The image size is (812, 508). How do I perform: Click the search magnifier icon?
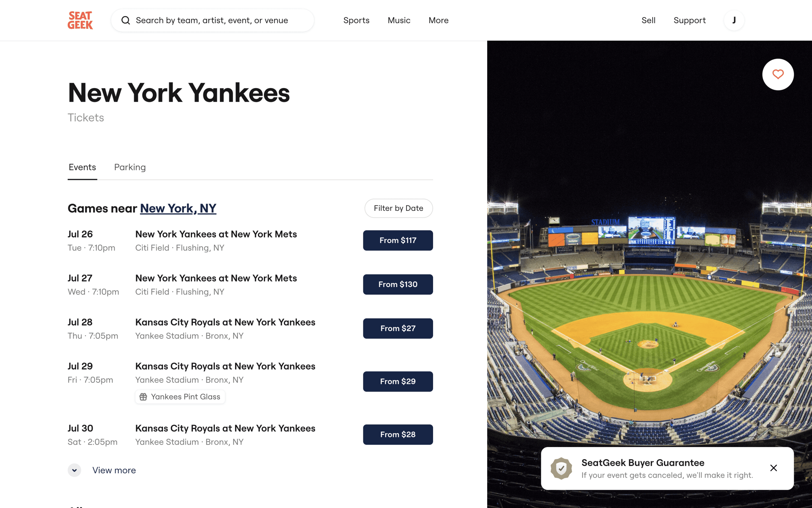pos(126,20)
